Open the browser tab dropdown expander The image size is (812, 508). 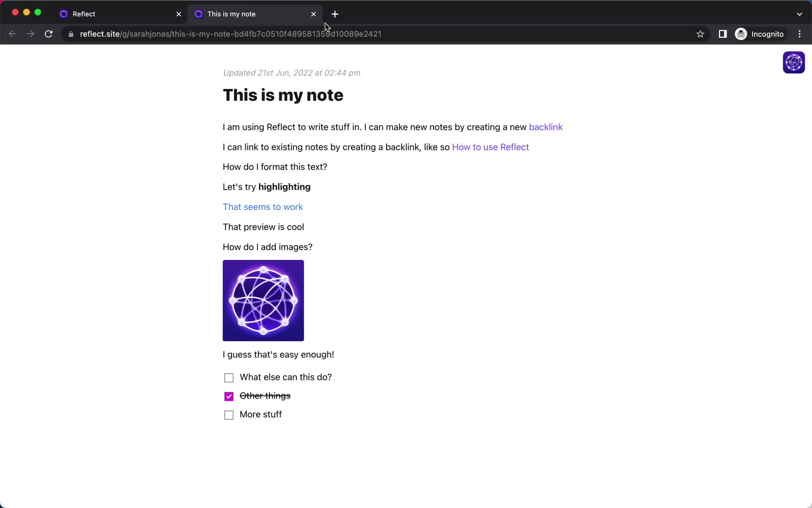[x=799, y=14]
